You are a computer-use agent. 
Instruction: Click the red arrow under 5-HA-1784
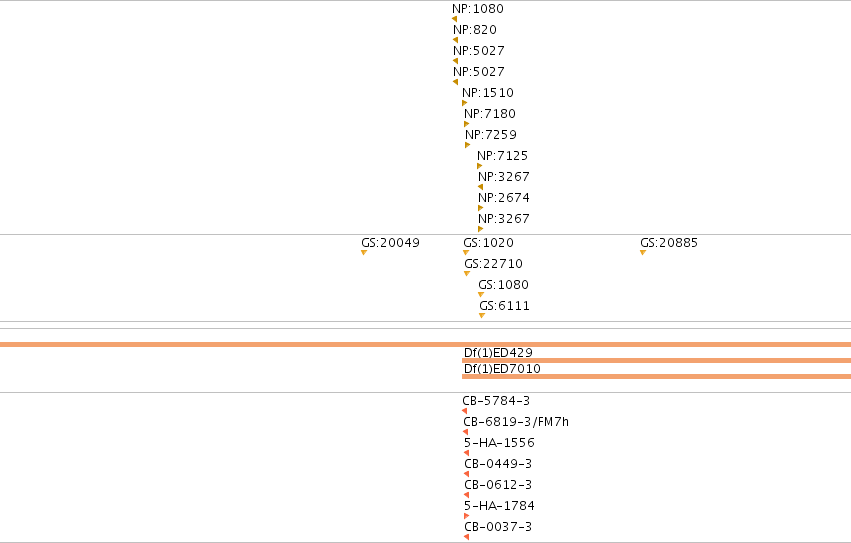point(466,516)
